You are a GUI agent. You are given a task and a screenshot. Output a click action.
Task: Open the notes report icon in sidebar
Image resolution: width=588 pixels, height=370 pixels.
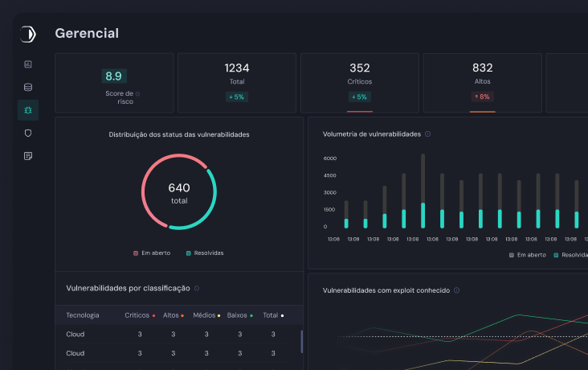28,156
